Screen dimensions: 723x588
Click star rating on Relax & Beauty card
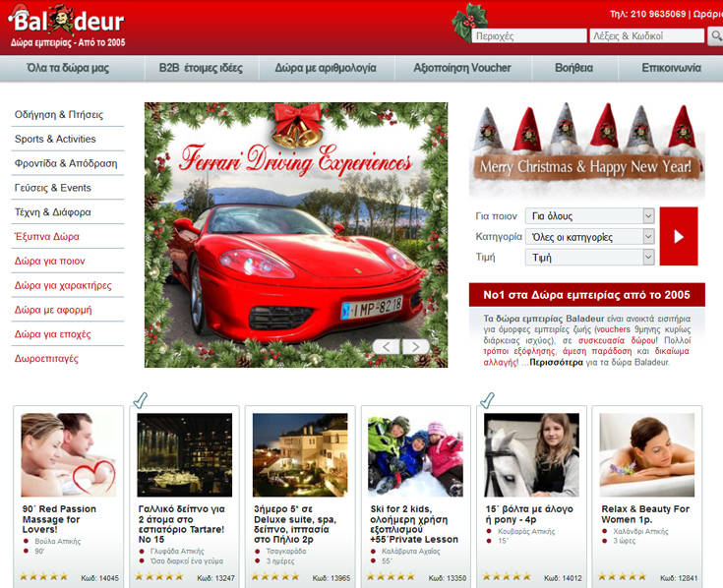(622, 576)
